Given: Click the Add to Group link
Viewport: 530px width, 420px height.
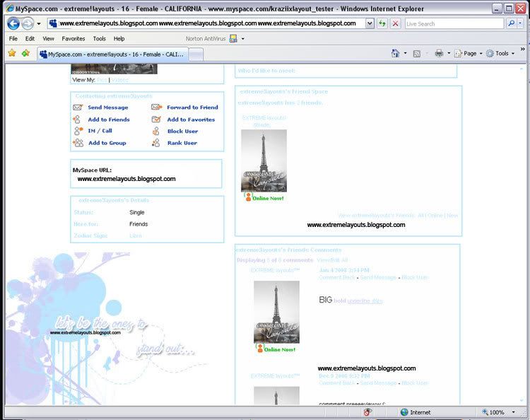Looking at the screenshot, I should click(x=107, y=143).
